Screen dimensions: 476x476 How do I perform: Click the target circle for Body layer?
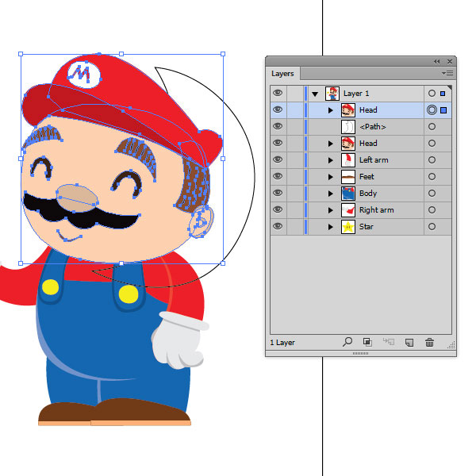tap(432, 194)
